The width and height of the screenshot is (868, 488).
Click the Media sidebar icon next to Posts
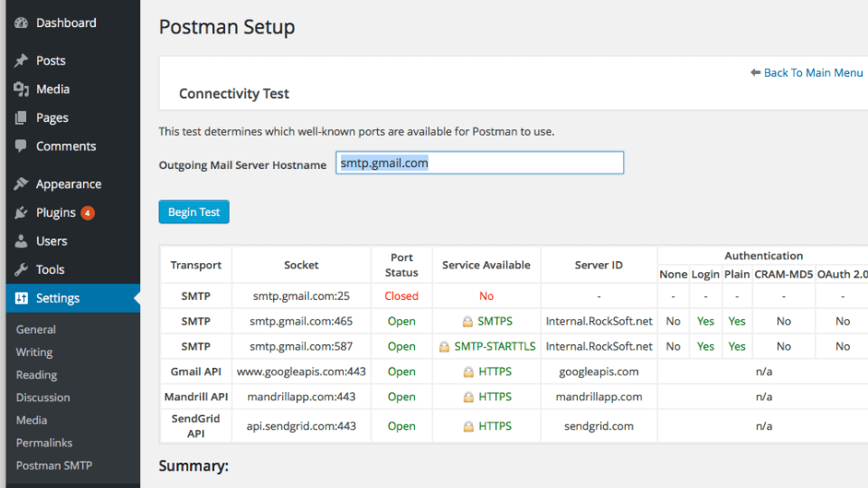[x=21, y=89]
